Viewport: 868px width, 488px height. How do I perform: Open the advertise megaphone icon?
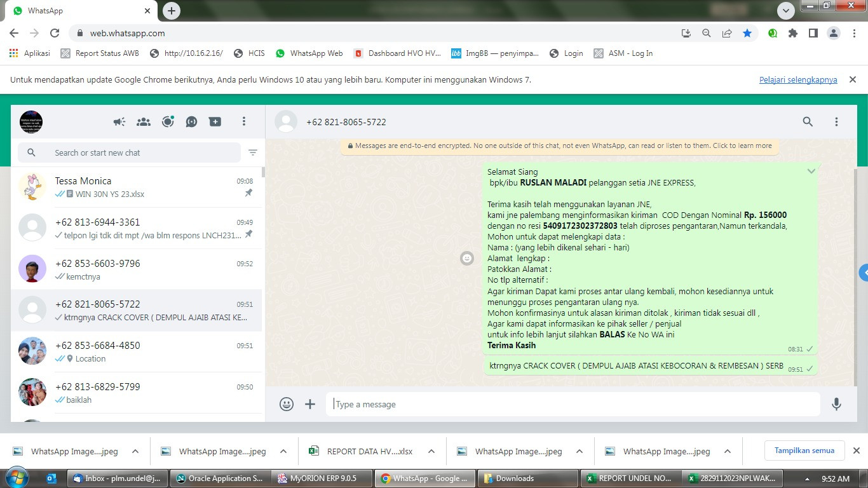click(x=119, y=121)
